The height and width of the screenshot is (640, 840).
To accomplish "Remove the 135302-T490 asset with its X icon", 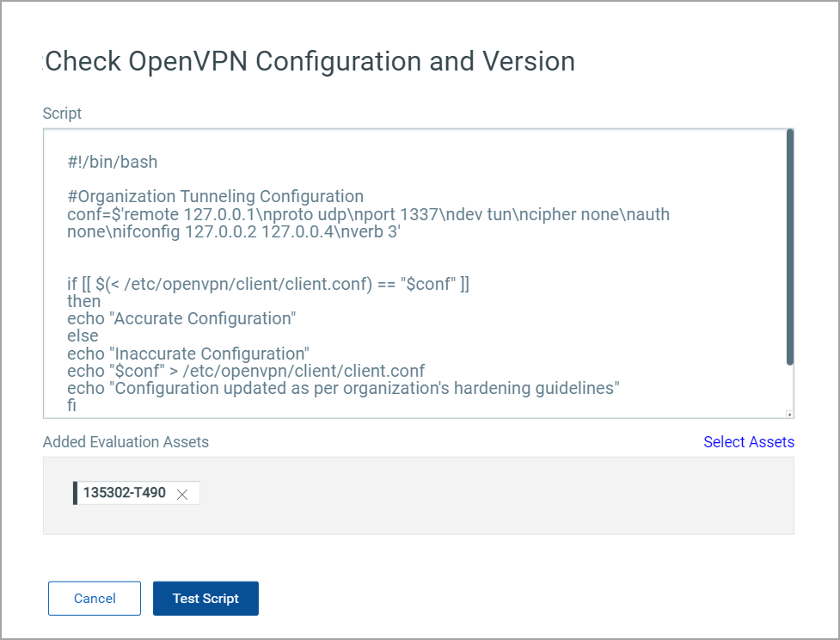I will [182, 494].
